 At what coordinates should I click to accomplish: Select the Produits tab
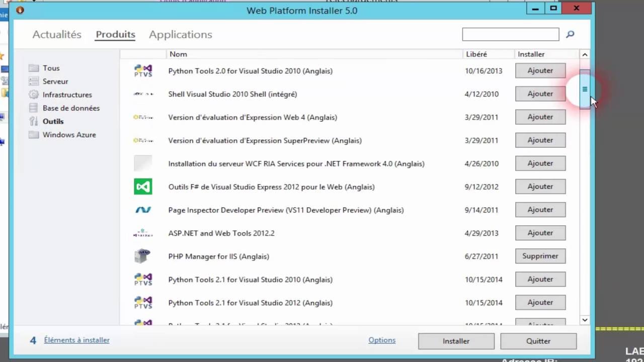pos(116,34)
